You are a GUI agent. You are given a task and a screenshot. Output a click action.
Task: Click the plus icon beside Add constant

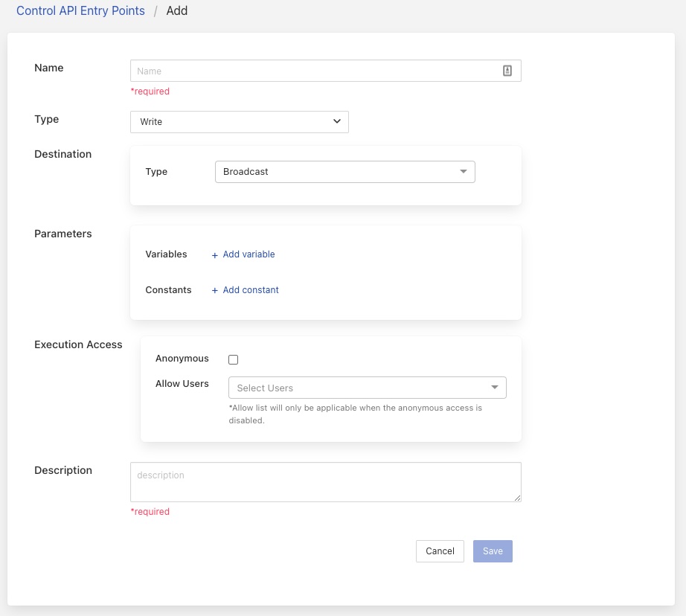coord(215,291)
